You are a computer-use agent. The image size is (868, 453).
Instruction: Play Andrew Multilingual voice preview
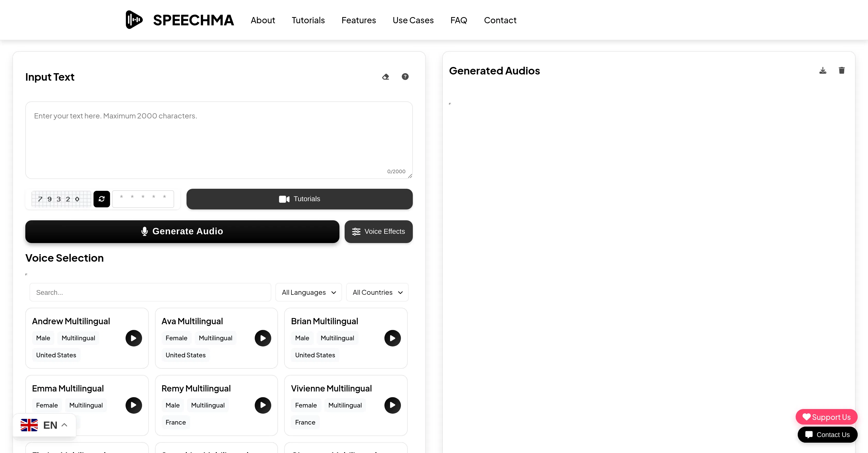[x=134, y=338]
